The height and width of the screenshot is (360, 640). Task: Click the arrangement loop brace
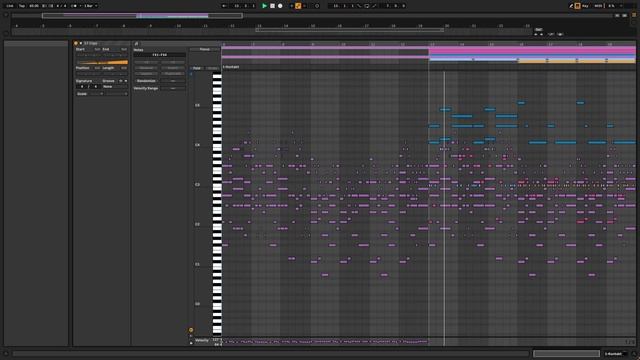[350, 29]
